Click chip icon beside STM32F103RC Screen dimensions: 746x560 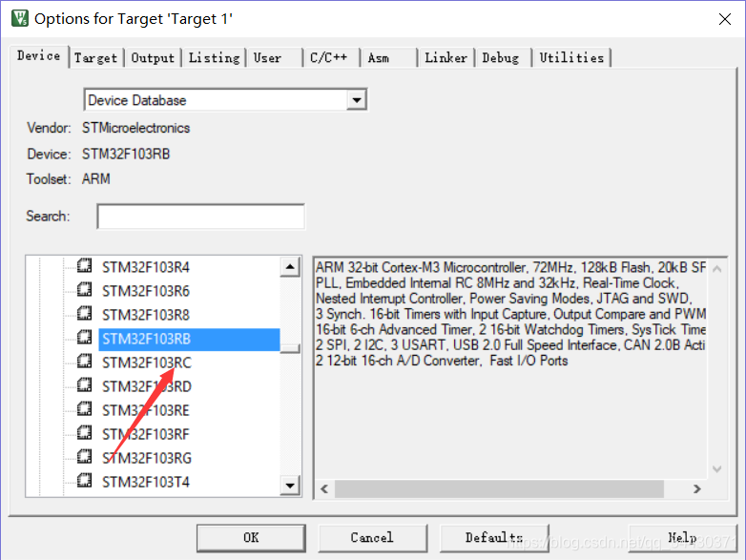click(84, 362)
